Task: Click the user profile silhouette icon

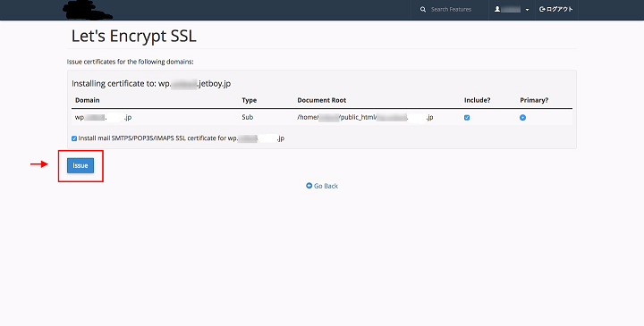Action: coord(497,9)
